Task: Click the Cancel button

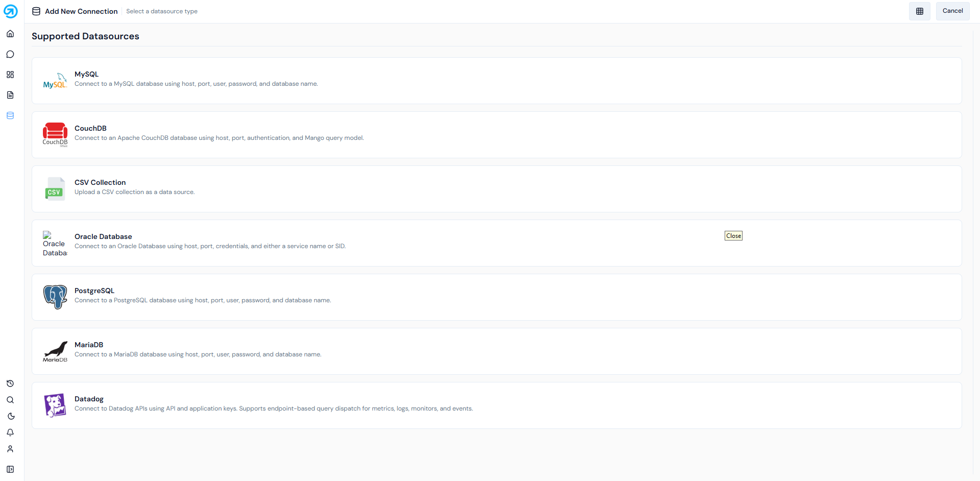Action: (953, 11)
